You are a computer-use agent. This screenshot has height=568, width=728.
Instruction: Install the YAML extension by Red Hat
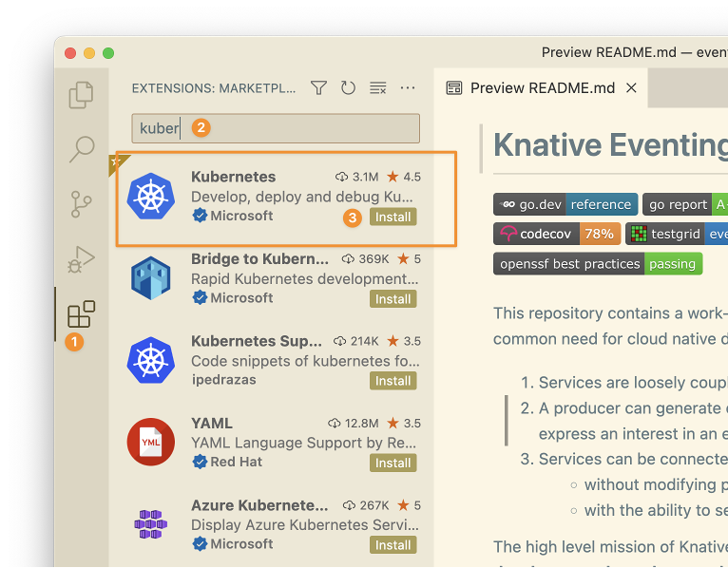coord(393,463)
